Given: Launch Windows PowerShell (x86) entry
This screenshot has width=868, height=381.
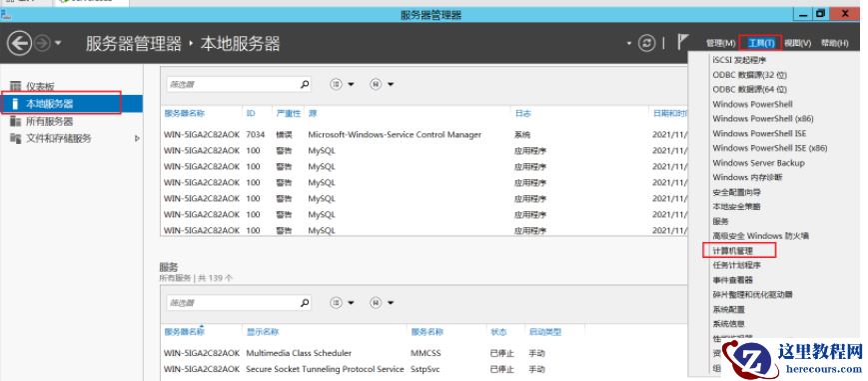Looking at the screenshot, I should point(763,118).
